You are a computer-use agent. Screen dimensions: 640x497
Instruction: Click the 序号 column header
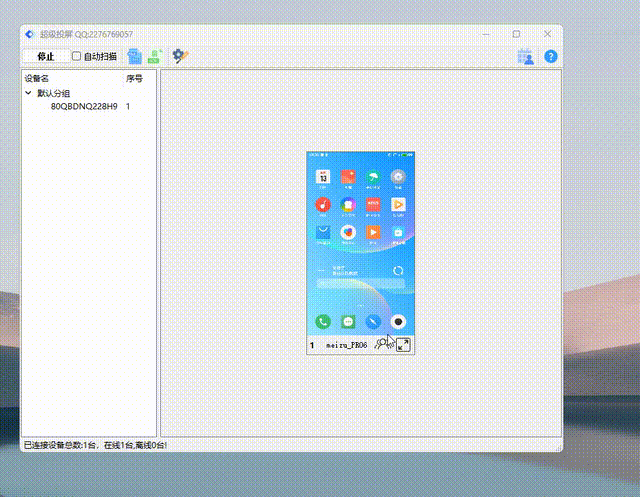[134, 78]
